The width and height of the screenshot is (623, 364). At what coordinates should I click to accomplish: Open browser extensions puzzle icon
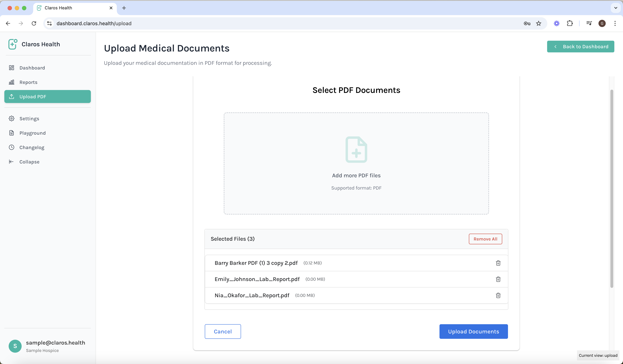(570, 23)
